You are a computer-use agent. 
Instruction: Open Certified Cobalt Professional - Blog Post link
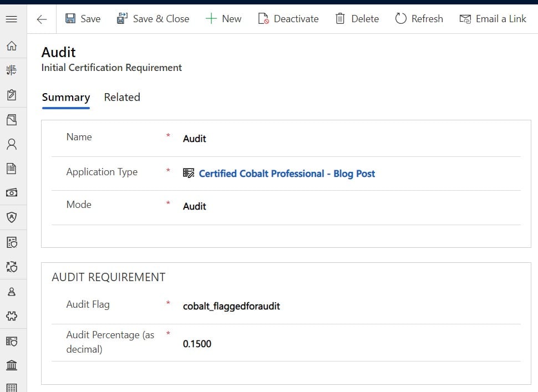pyautogui.click(x=287, y=174)
